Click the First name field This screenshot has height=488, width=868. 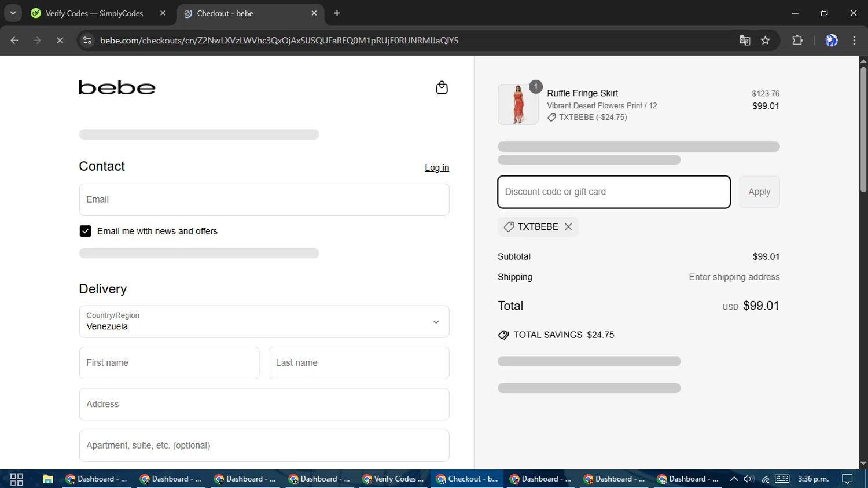tap(169, 363)
